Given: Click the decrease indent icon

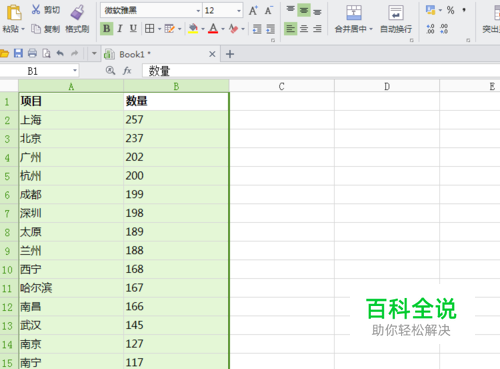Looking at the screenshot, I should (257, 29).
